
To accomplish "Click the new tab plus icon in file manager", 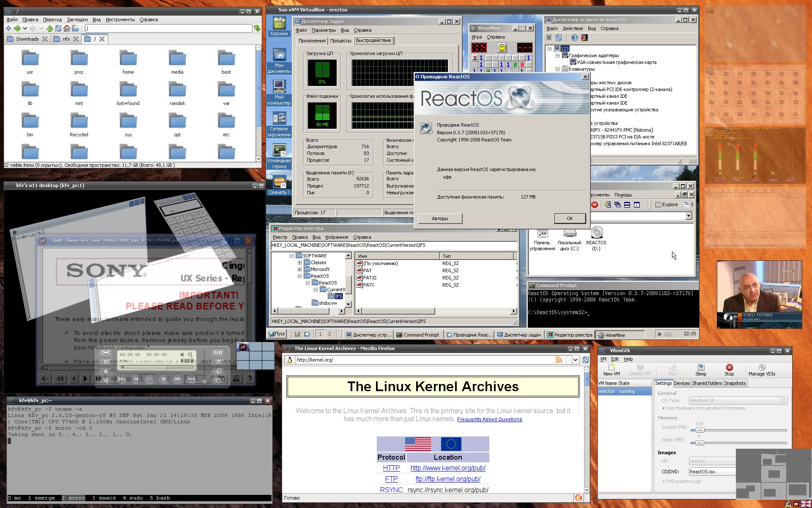I will (x=8, y=28).
